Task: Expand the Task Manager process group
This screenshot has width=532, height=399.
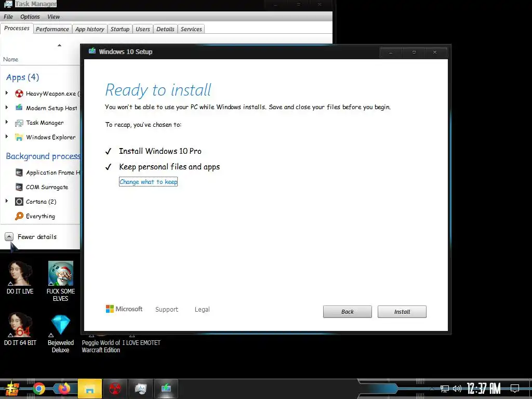Action: pos(6,122)
